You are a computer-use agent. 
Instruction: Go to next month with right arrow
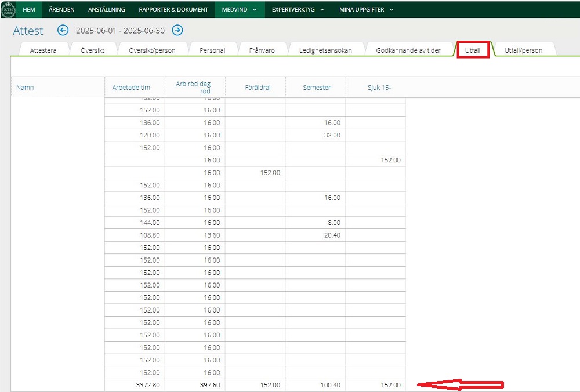(x=177, y=30)
